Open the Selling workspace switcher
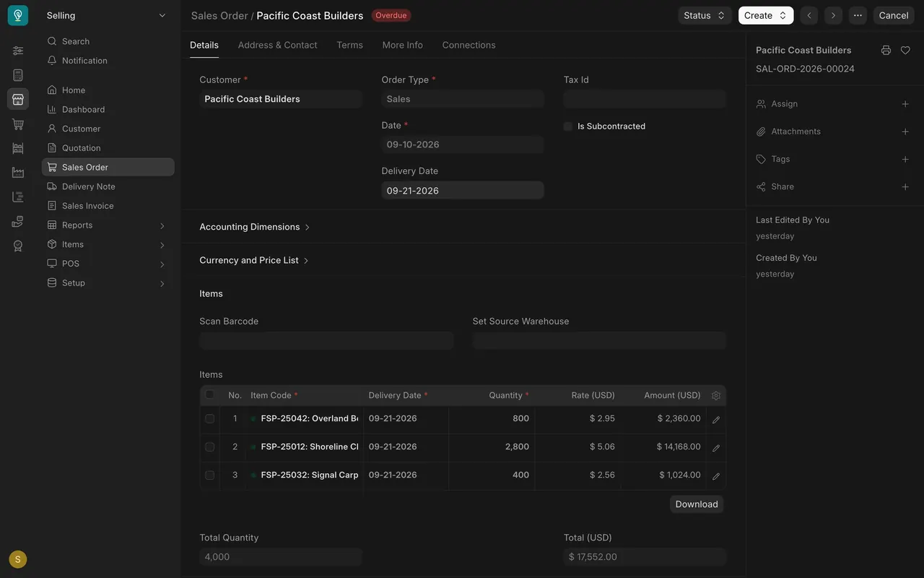924x578 pixels. pyautogui.click(x=106, y=15)
